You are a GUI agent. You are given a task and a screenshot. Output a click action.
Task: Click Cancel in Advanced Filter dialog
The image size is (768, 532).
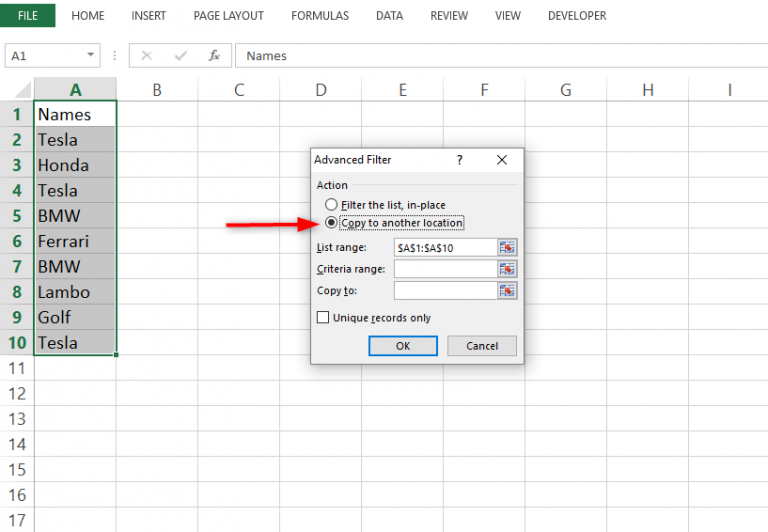[482, 346]
